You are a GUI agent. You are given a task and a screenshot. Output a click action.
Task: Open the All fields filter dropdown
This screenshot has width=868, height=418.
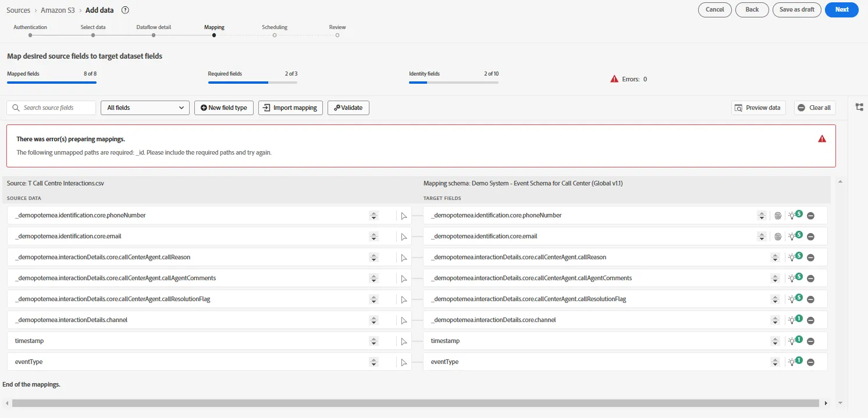pyautogui.click(x=145, y=108)
